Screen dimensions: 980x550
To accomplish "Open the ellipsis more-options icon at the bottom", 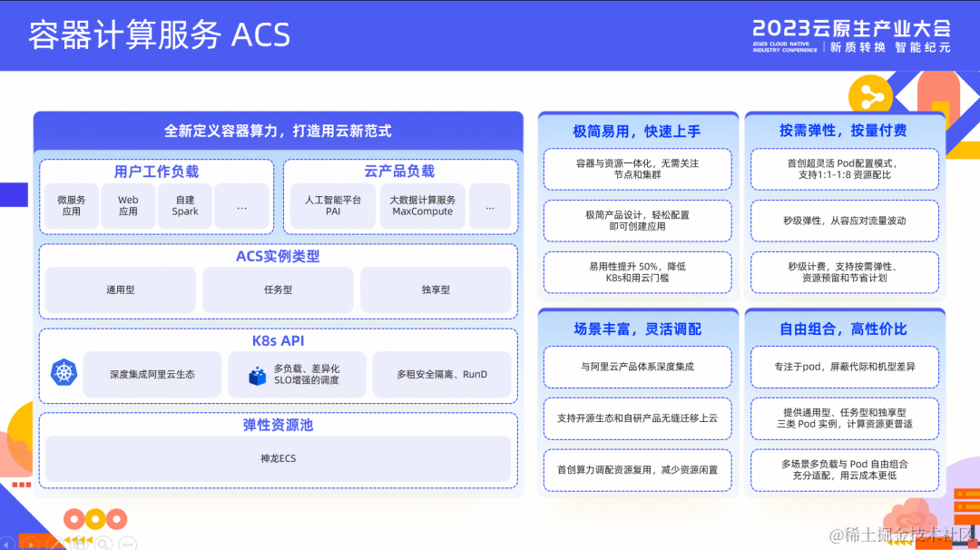I will point(128,545).
